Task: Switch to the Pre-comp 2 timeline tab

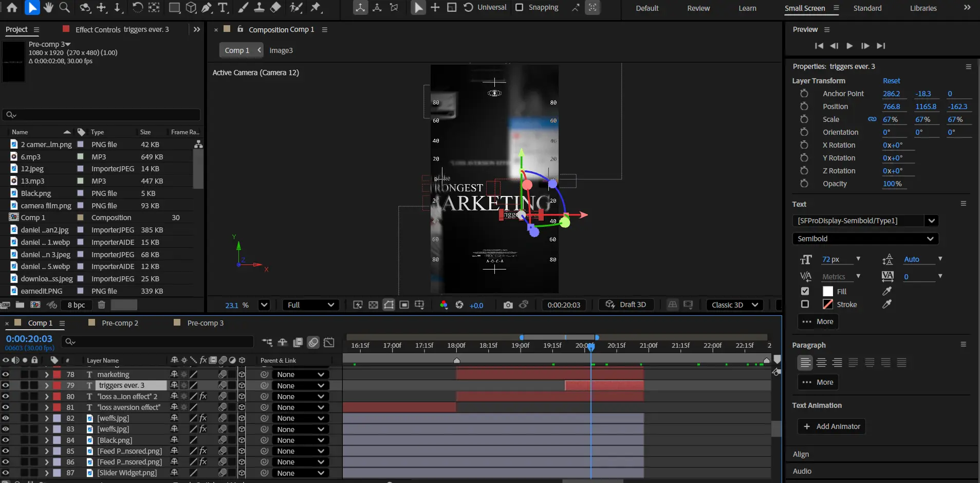Action: pyautogui.click(x=120, y=323)
